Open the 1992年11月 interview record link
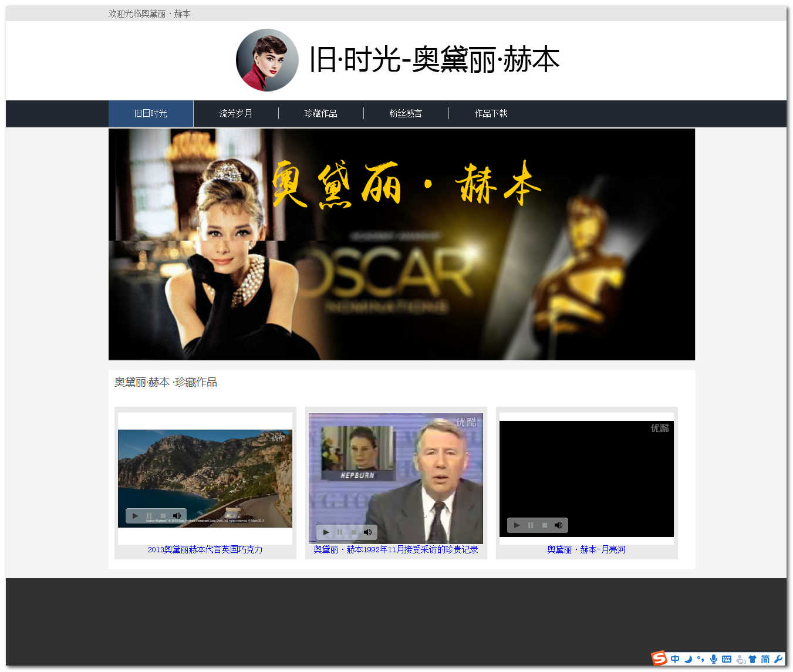Image resolution: width=793 pixels, height=672 pixels. point(396,550)
